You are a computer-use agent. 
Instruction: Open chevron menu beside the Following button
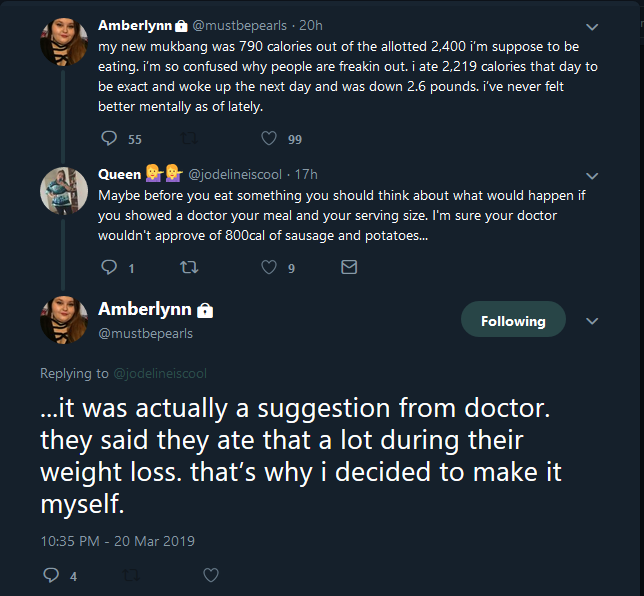pyautogui.click(x=592, y=321)
